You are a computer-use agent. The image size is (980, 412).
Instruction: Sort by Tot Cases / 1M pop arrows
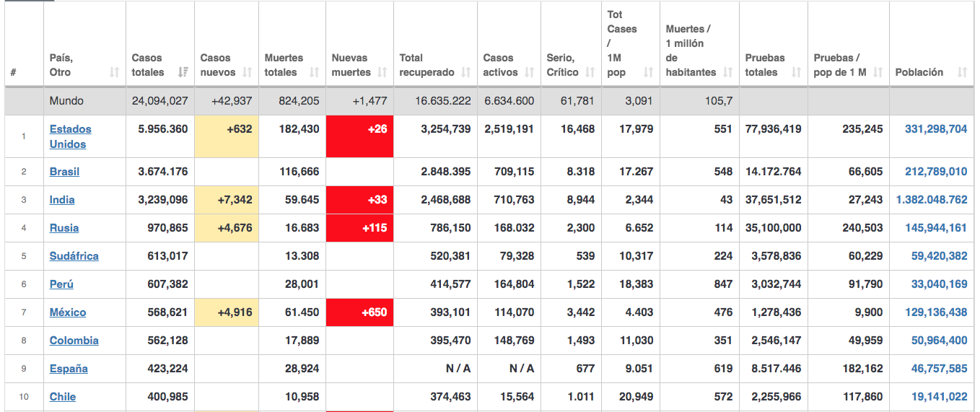(649, 72)
